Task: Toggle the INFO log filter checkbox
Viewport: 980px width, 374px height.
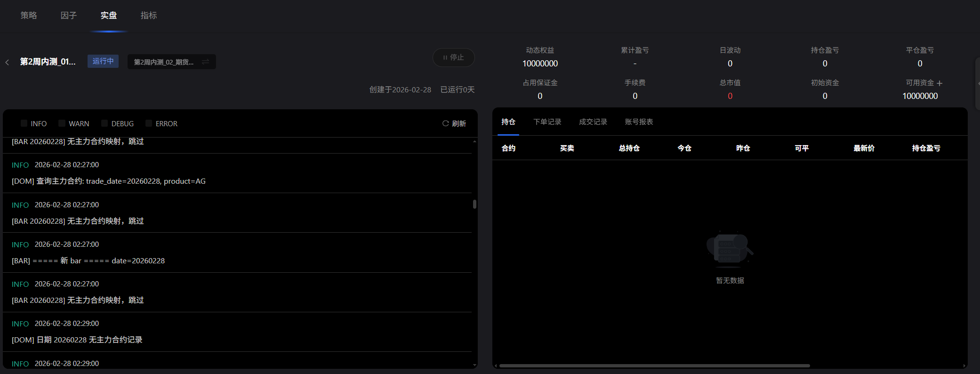Action: pyautogui.click(x=24, y=123)
